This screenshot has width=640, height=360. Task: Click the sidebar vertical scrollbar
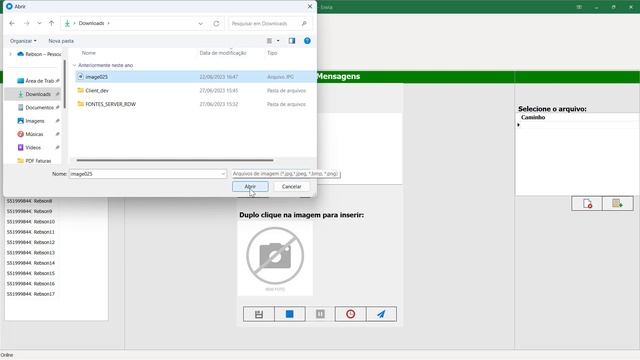(x=64, y=84)
